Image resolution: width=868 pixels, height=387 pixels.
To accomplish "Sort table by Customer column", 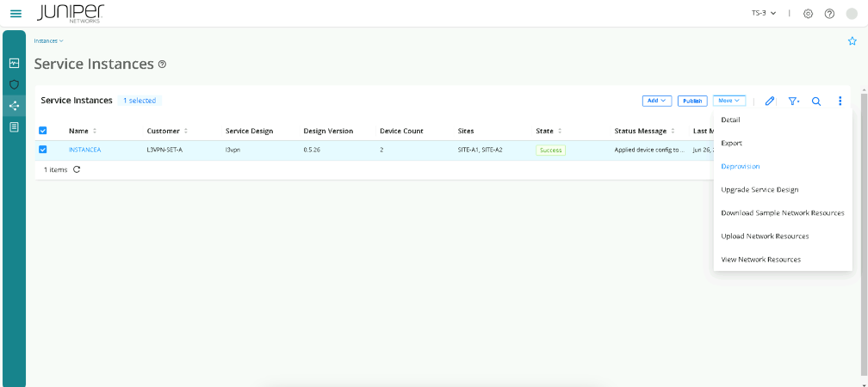I will pyautogui.click(x=185, y=131).
